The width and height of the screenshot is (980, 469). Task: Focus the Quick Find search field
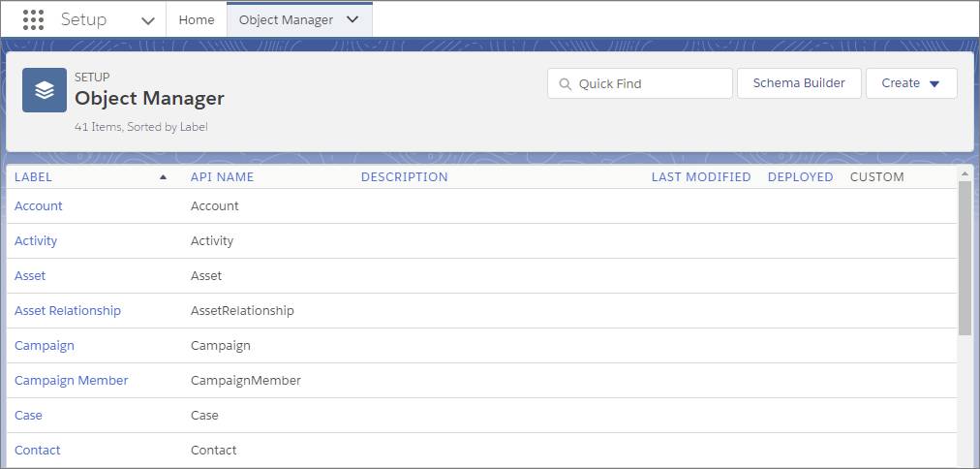coord(640,83)
